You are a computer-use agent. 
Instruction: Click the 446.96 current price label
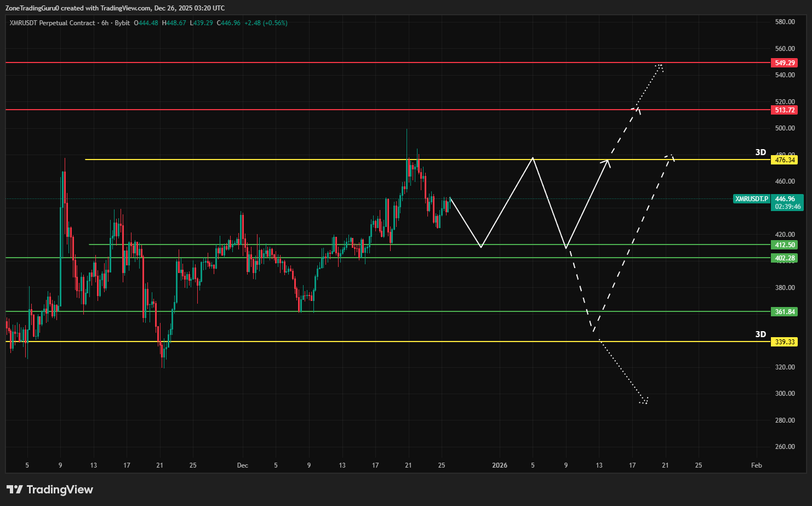point(785,199)
